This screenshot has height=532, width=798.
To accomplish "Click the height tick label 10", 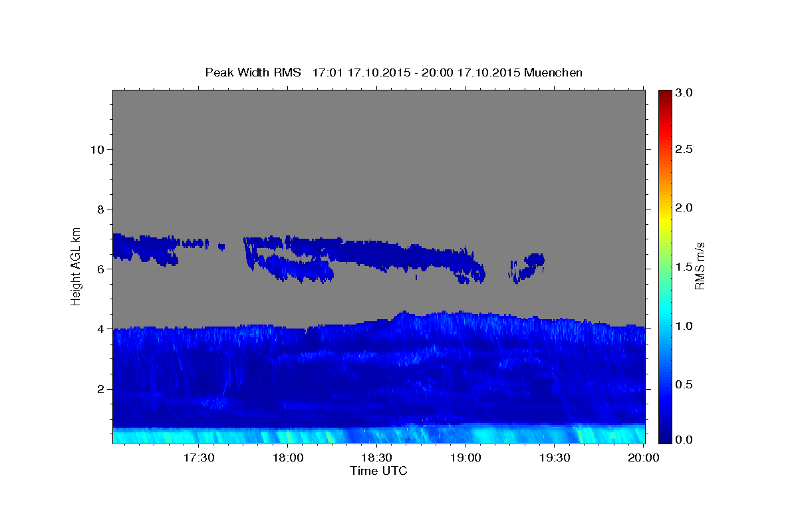I will (x=96, y=149).
